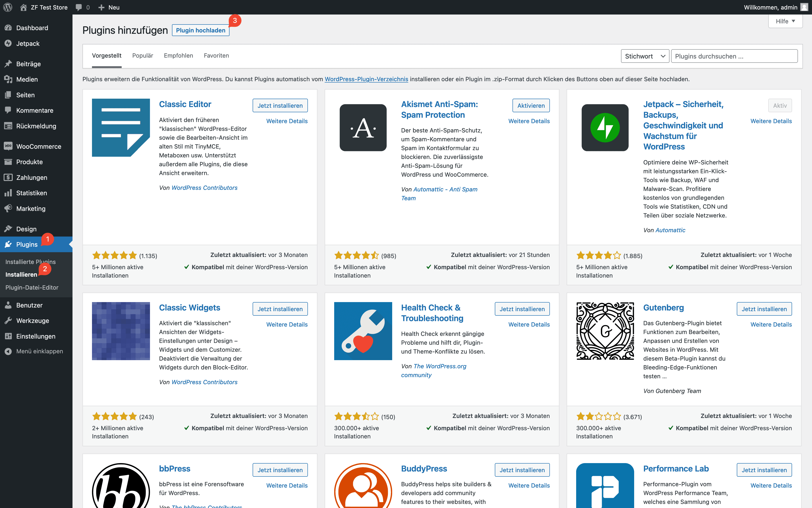Click the plus Neu icon in admin bar

tap(101, 7)
